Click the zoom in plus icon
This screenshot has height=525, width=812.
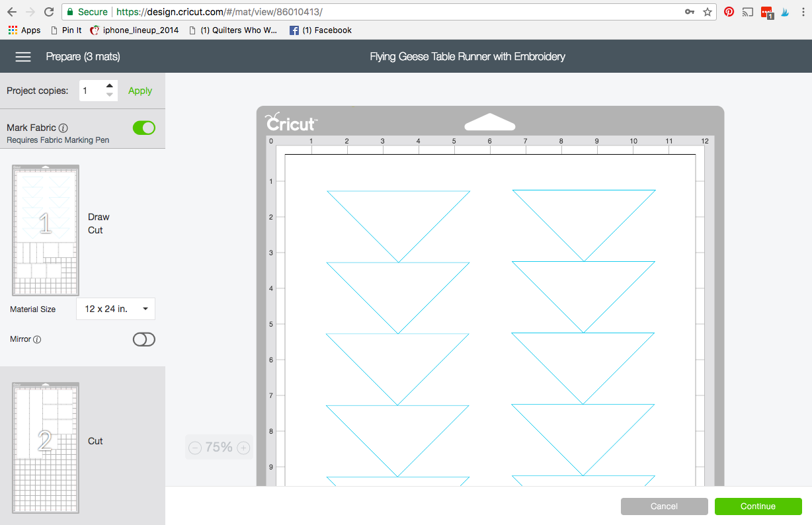click(x=243, y=448)
